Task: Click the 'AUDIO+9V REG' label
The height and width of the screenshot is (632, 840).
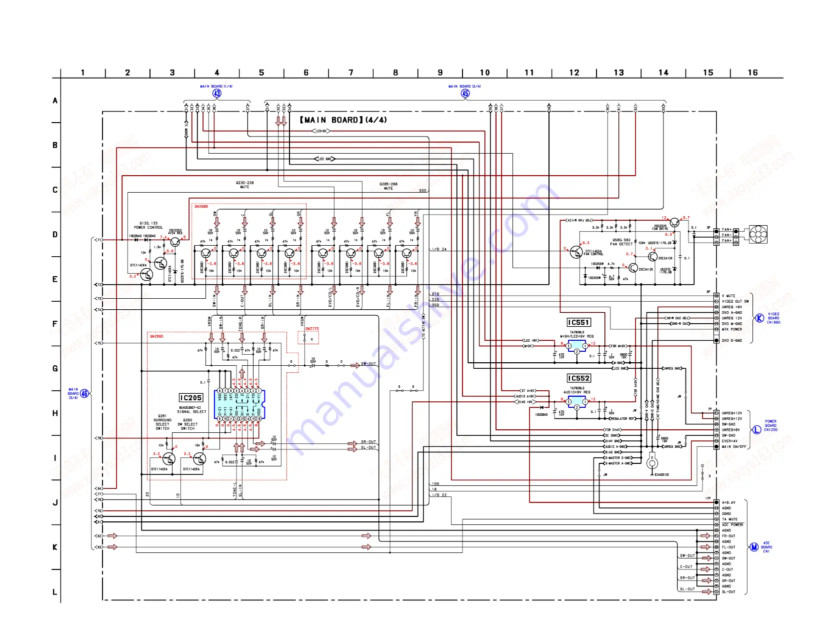Action: pos(577,392)
